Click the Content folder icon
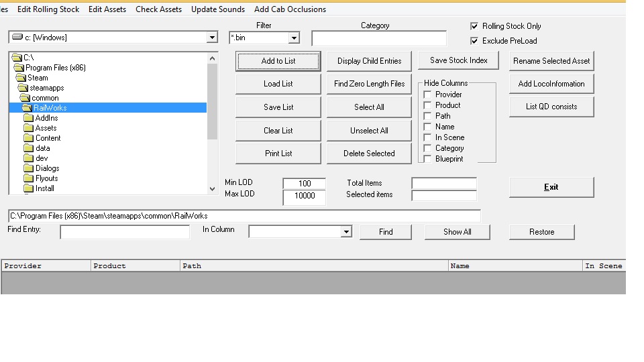The image size is (644, 362). point(28,138)
